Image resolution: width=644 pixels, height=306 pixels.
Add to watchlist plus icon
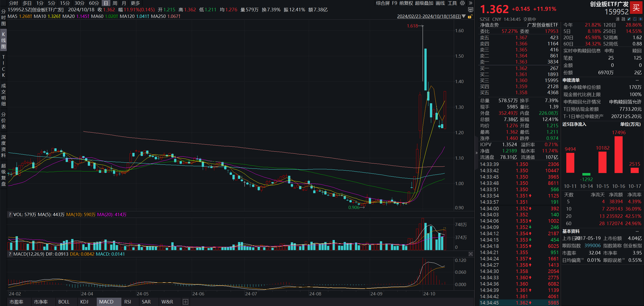[640, 19]
